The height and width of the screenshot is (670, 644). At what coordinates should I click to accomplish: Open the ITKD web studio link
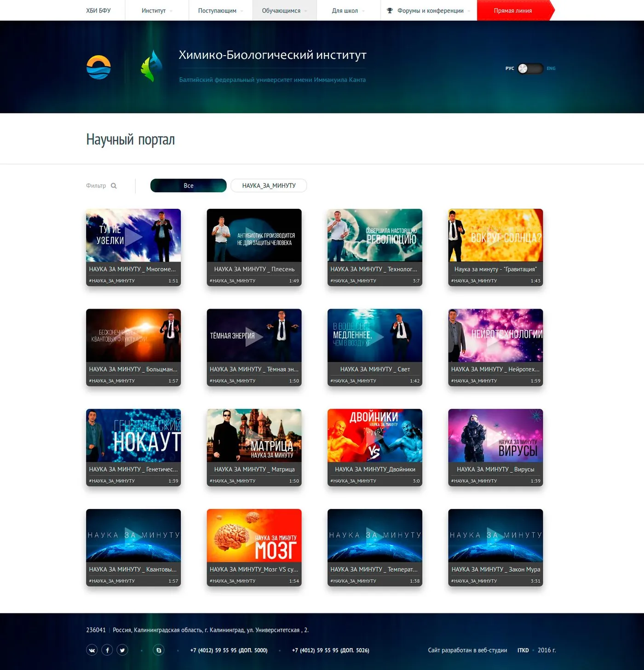click(523, 650)
